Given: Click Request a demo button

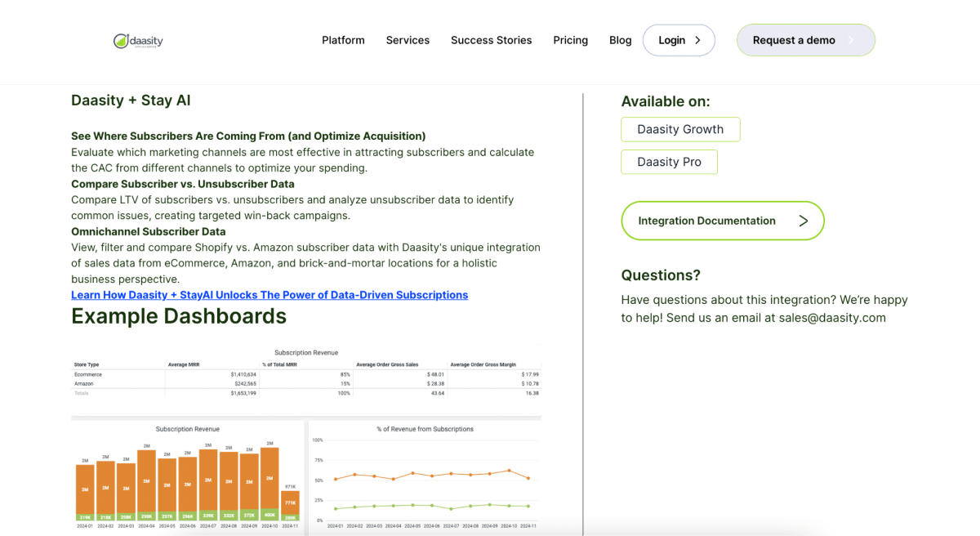Looking at the screenshot, I should [805, 40].
